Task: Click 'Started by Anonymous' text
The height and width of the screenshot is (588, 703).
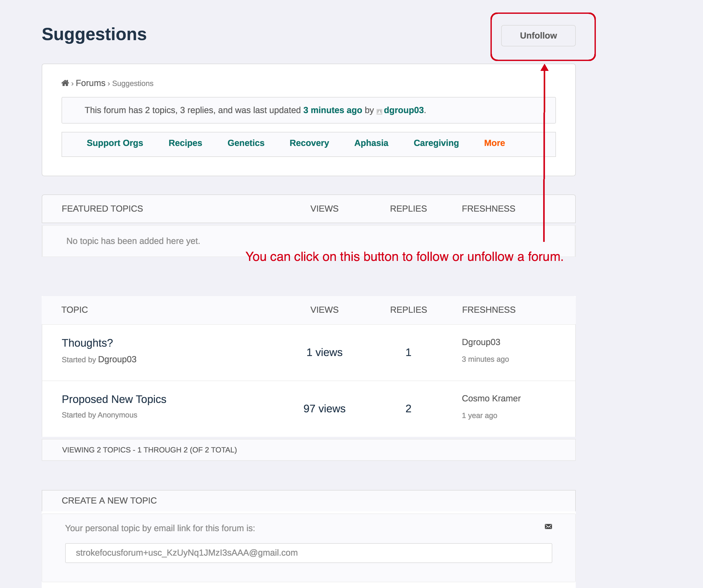Action: (99, 415)
